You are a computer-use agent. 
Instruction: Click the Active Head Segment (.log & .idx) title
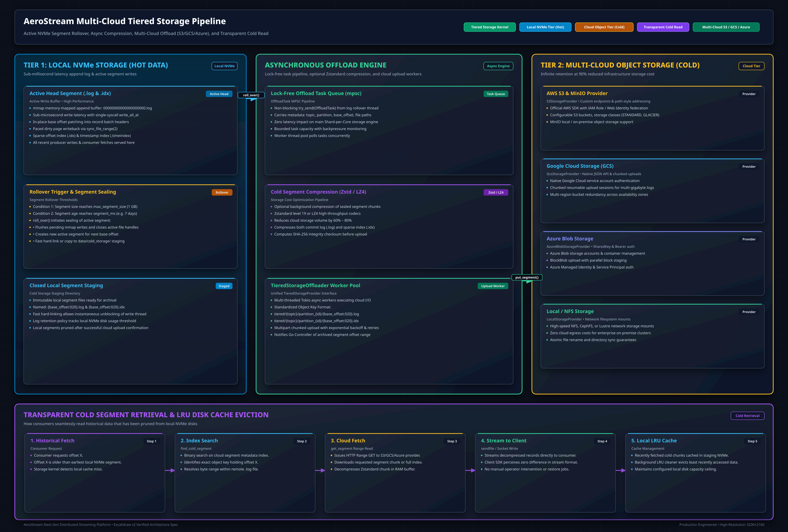(70, 94)
